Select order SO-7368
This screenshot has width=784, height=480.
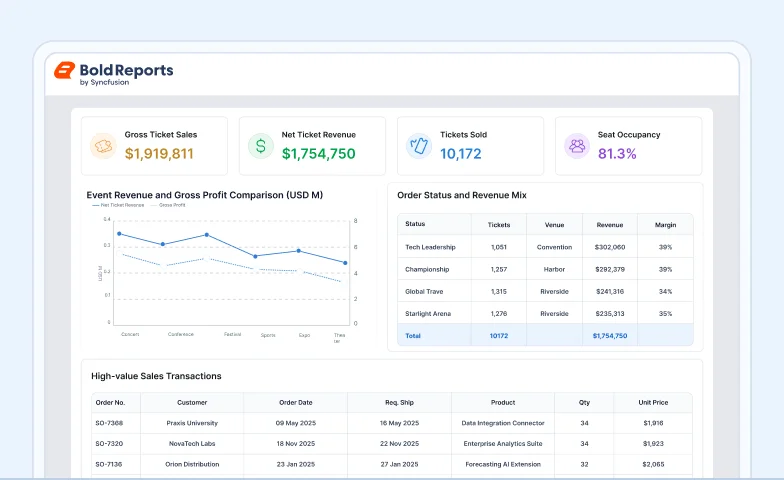(x=109, y=423)
